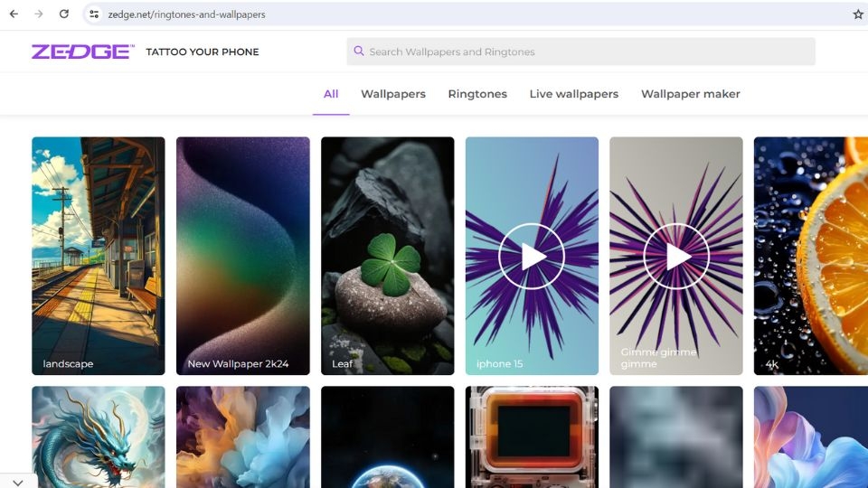Go back to the previous page
The height and width of the screenshot is (488, 868).
[14, 14]
